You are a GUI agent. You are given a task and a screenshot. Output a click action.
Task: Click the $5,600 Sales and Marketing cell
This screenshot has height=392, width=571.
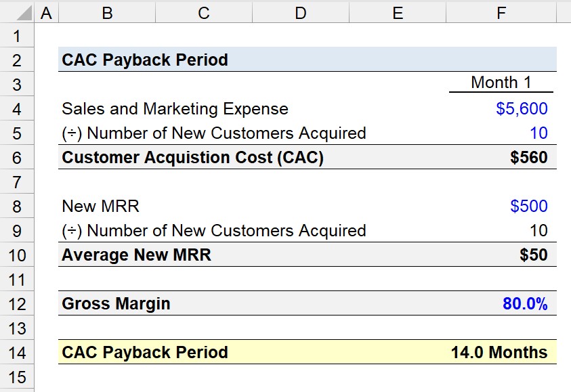click(501, 108)
